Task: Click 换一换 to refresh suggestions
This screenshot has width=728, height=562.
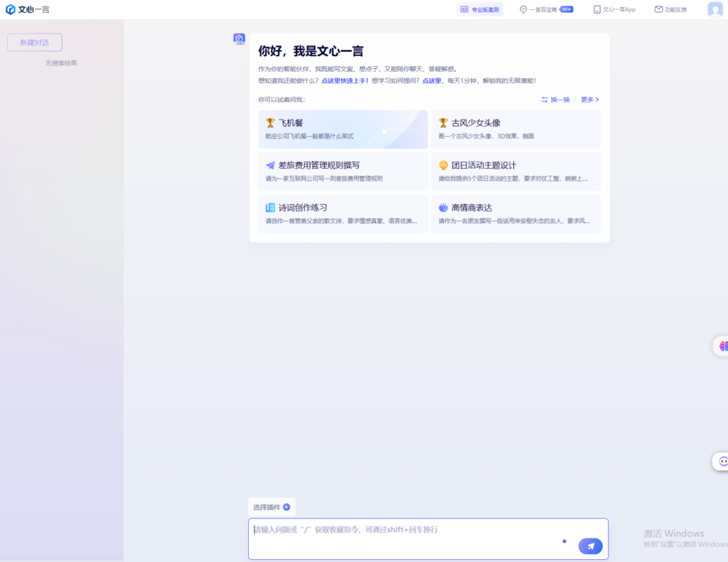Action: pos(555,100)
